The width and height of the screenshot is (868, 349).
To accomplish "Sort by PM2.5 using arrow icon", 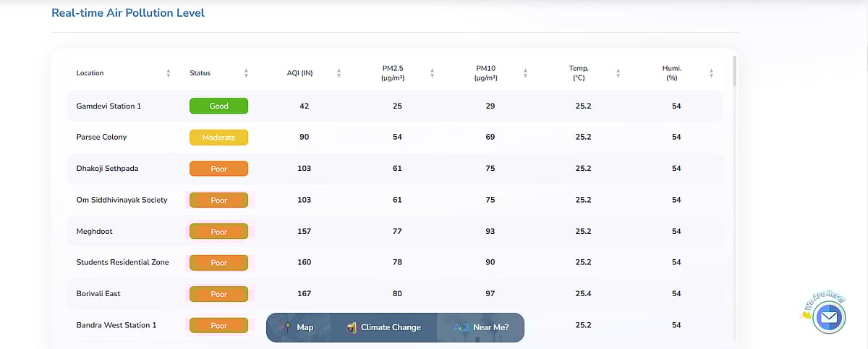I will click(432, 73).
